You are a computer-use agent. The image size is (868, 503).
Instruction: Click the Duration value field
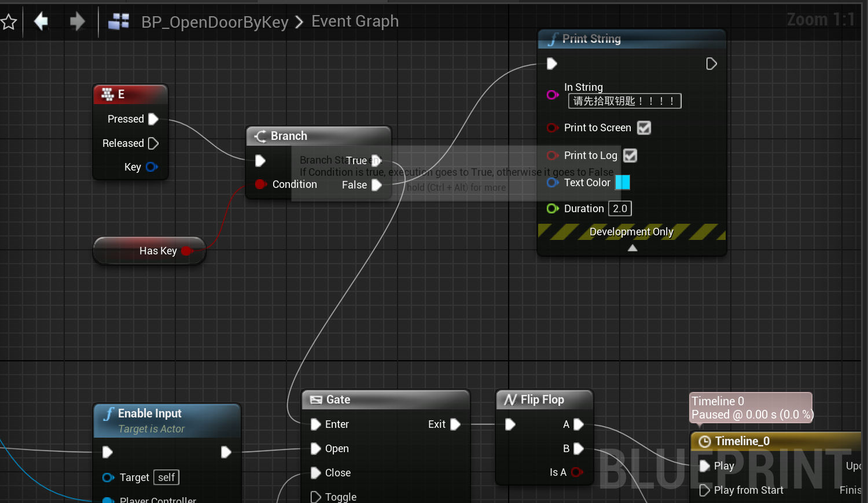[620, 209]
